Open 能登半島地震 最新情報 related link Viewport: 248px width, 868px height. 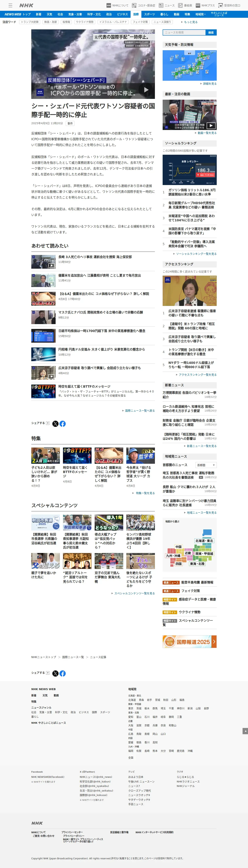(197, 583)
